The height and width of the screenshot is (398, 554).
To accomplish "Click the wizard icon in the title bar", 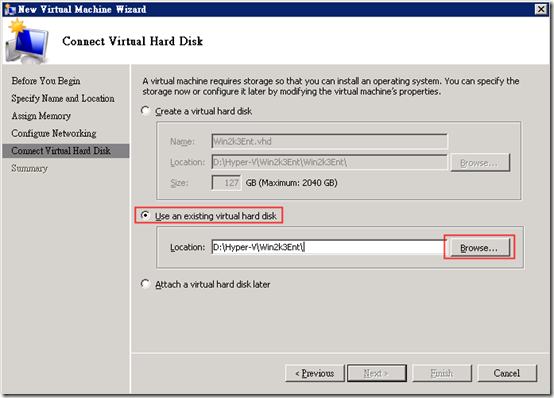I will point(10,9).
